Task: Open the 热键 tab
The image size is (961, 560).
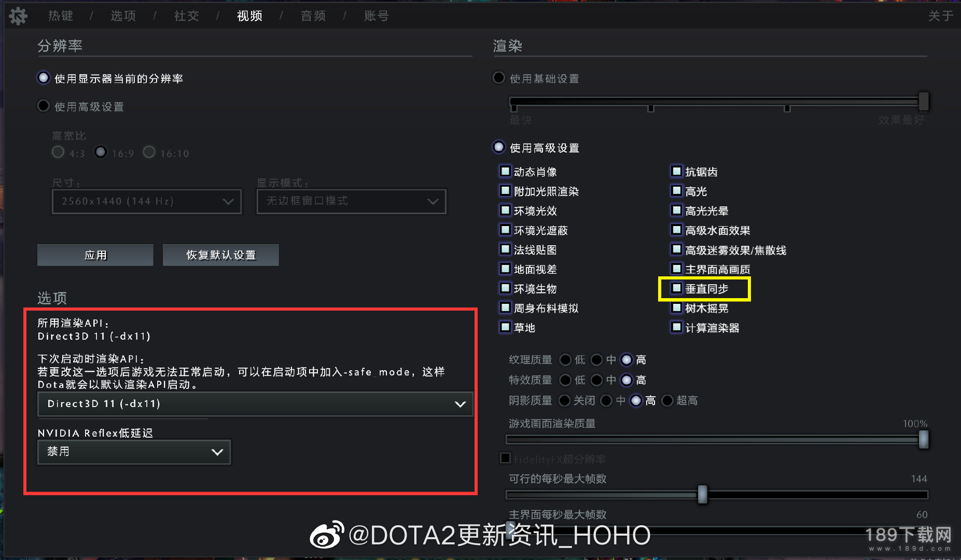Action: [x=61, y=16]
